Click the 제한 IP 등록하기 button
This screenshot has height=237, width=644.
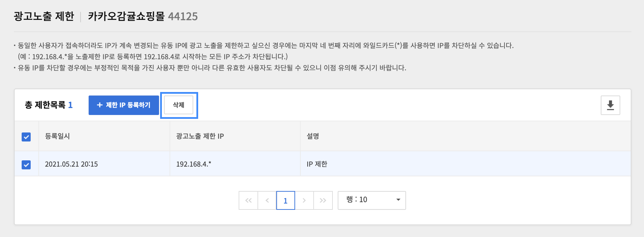coord(123,105)
